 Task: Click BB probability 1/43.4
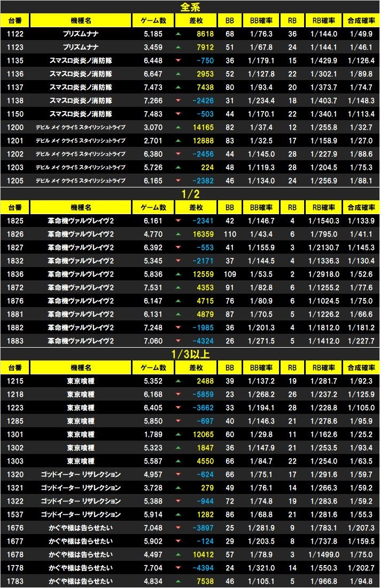pyautogui.click(x=261, y=234)
